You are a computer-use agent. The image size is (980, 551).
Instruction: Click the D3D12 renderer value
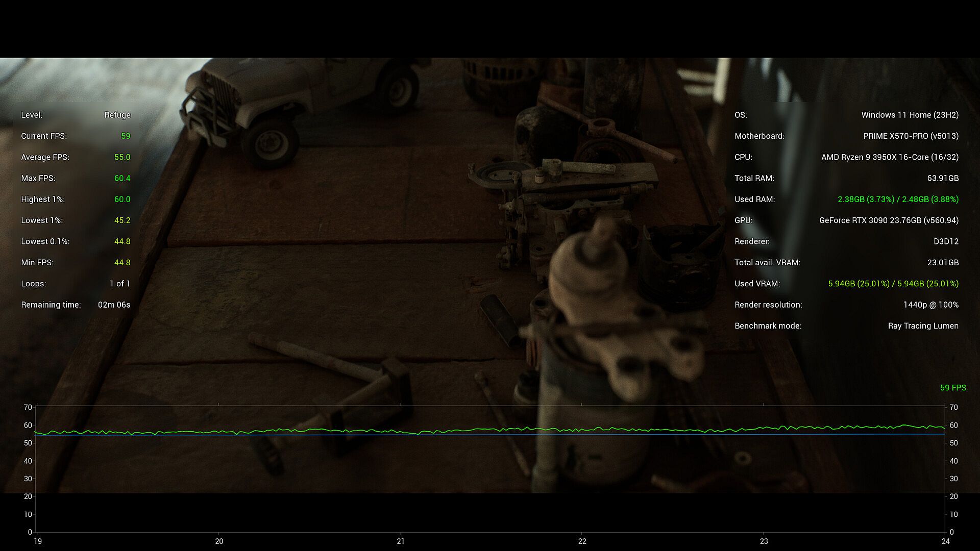point(946,241)
